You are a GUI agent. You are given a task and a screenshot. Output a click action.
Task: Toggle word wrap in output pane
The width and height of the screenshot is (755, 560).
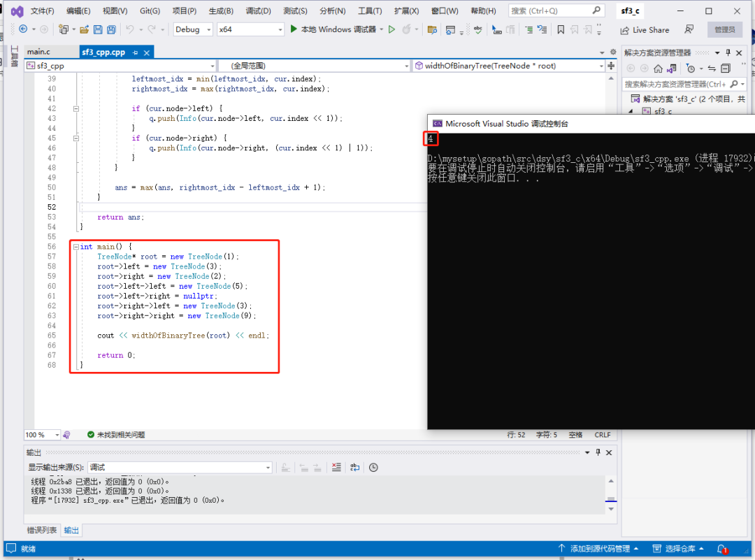(355, 467)
